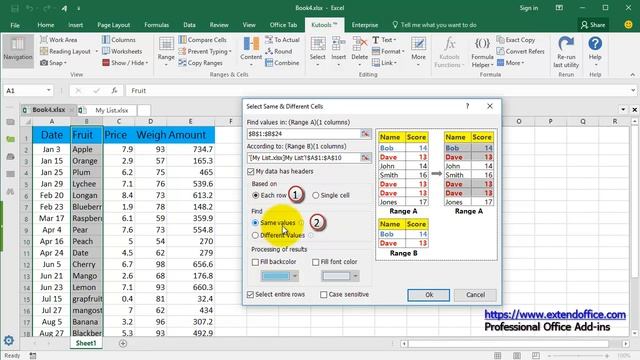This screenshot has height=360, width=640.
Task: Click Convert Refers tool
Action: tap(521, 51)
